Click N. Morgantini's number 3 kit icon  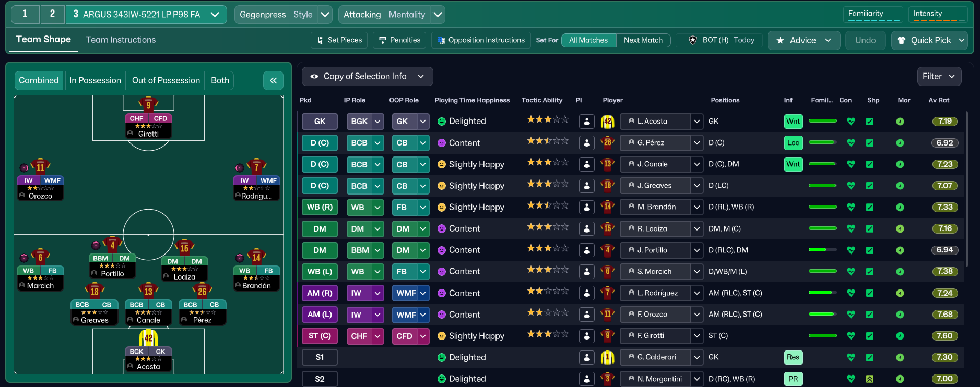[x=607, y=379]
